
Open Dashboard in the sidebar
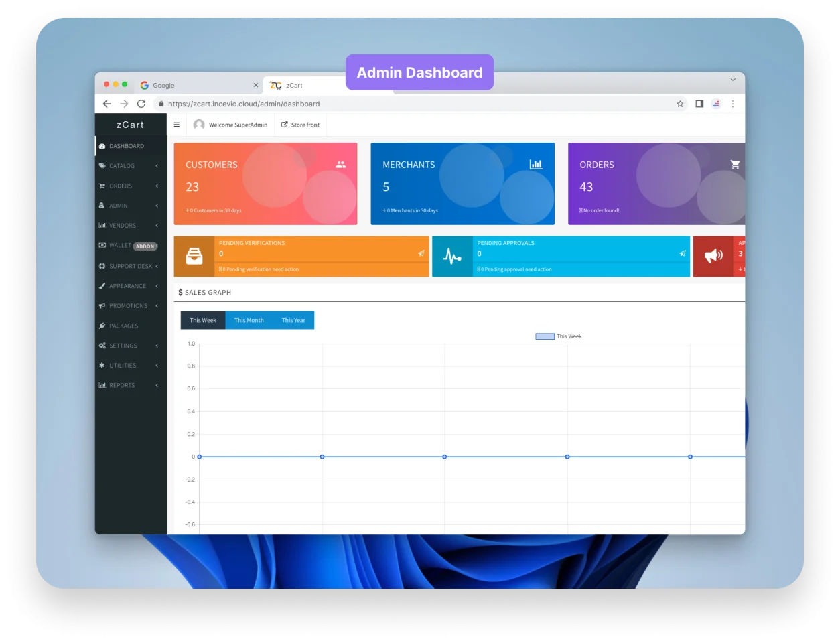coord(131,146)
